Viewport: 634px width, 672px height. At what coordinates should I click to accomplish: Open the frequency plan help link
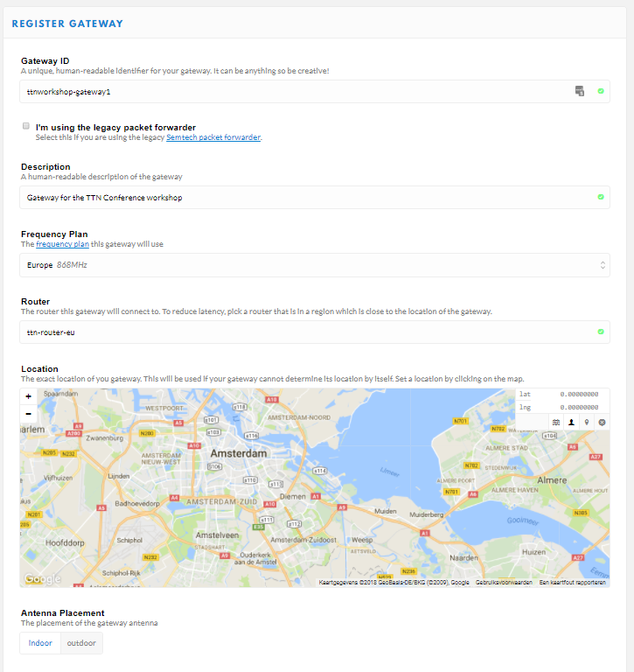click(x=63, y=244)
